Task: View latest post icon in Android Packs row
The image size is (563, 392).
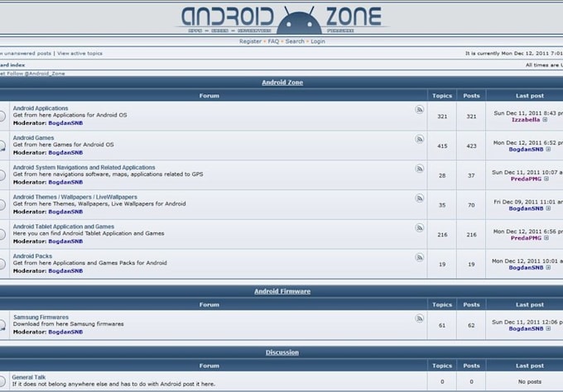Action: tap(548, 268)
